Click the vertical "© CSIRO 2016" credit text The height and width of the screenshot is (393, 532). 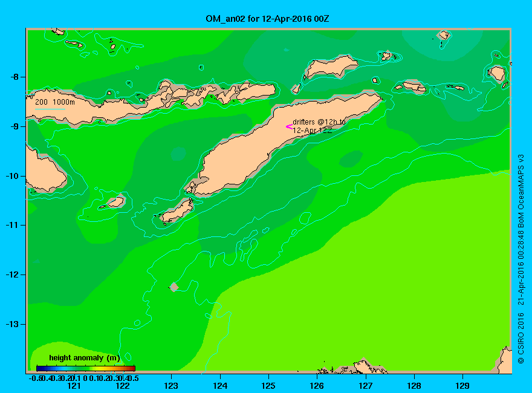(x=521, y=338)
